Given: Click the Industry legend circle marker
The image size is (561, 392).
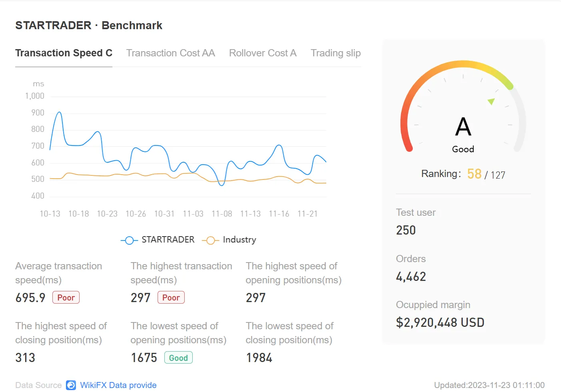Looking at the screenshot, I should tap(210, 240).
